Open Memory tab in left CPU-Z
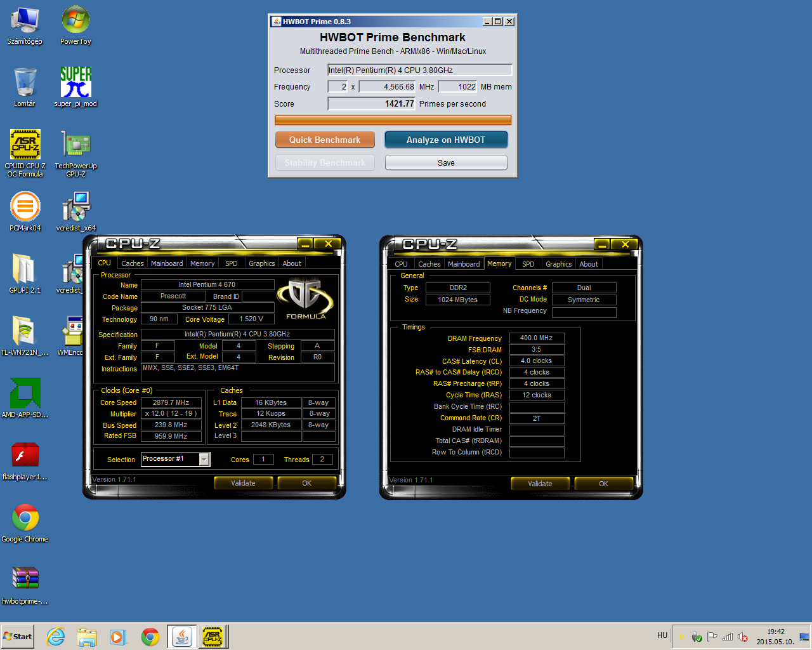This screenshot has width=812, height=650. tap(202, 263)
